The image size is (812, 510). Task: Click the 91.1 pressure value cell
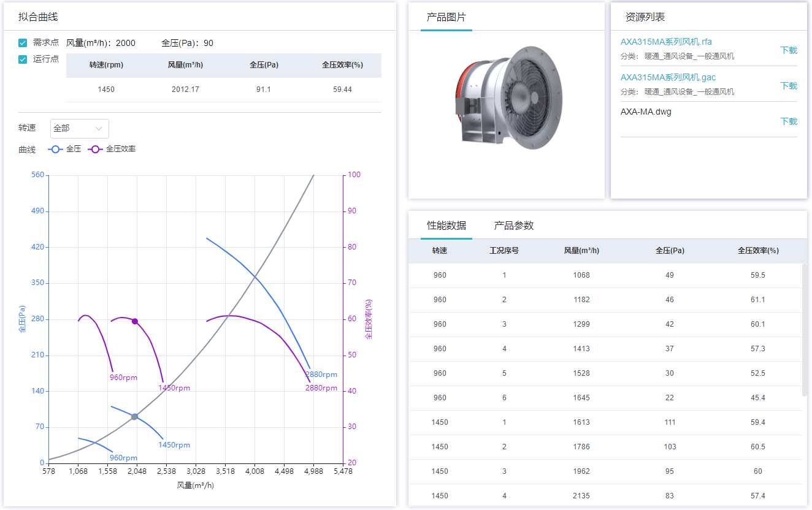pos(264,89)
